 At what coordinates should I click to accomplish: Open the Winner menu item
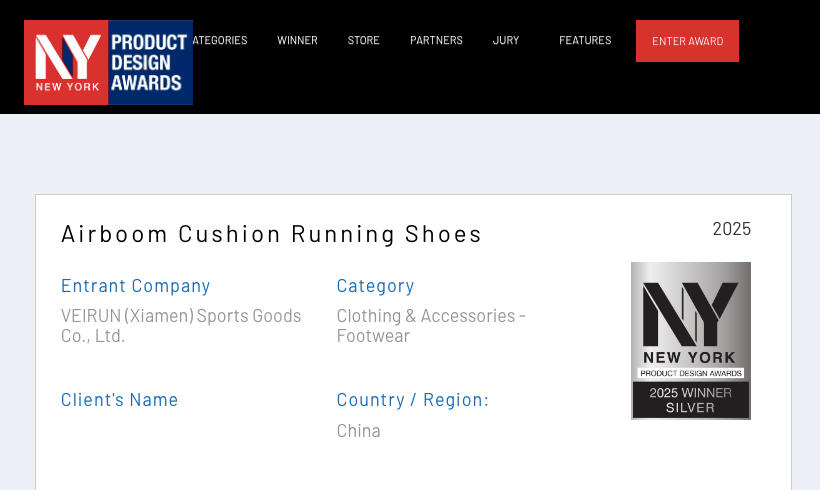point(297,40)
